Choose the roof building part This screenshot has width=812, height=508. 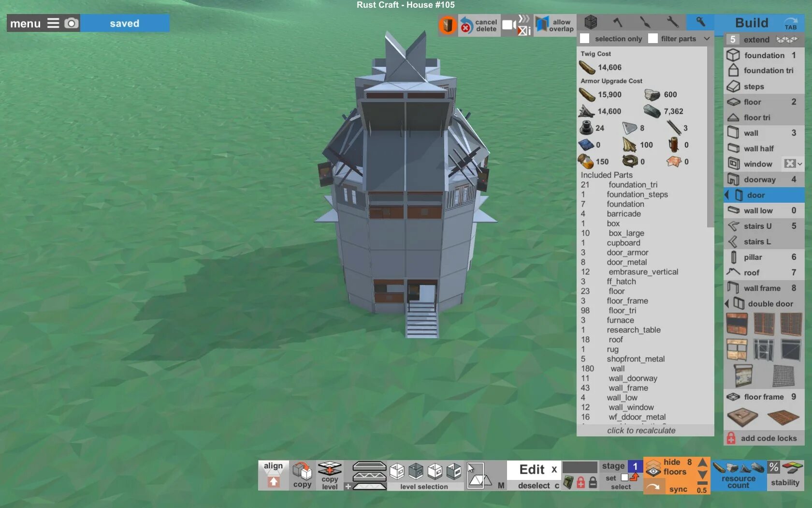[x=764, y=272]
